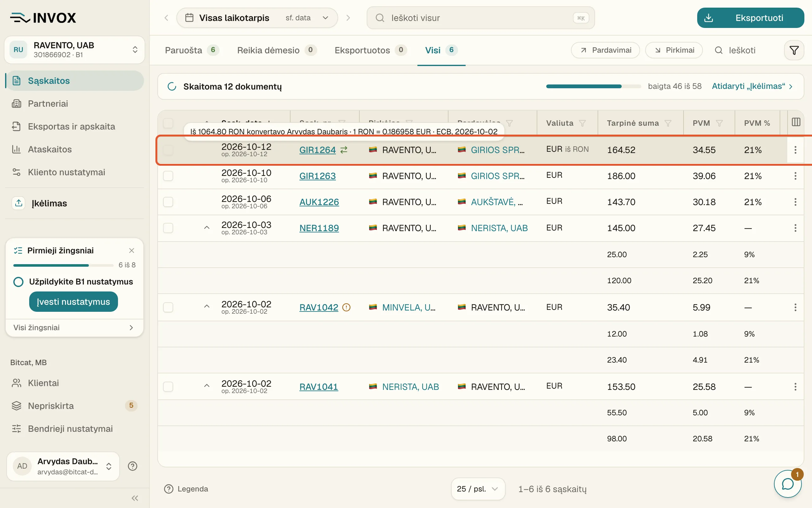Collapse the NER1189 invoice row lines

(207, 228)
